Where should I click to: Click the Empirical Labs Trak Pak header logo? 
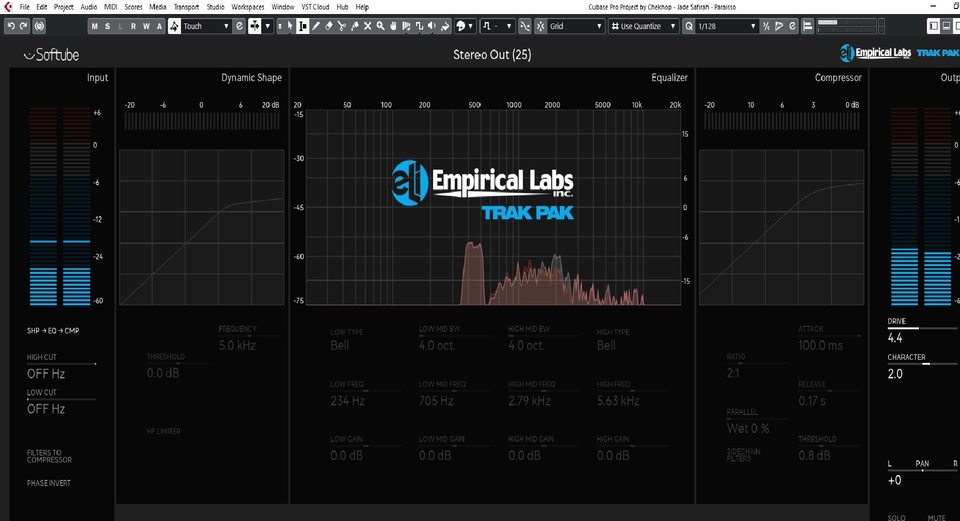(899, 53)
